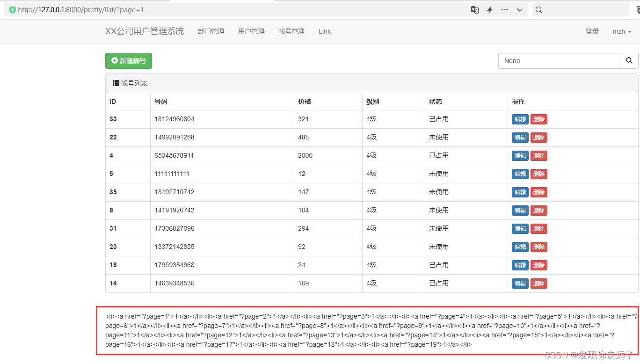Expand the mzh user dropdown

(x=622, y=31)
